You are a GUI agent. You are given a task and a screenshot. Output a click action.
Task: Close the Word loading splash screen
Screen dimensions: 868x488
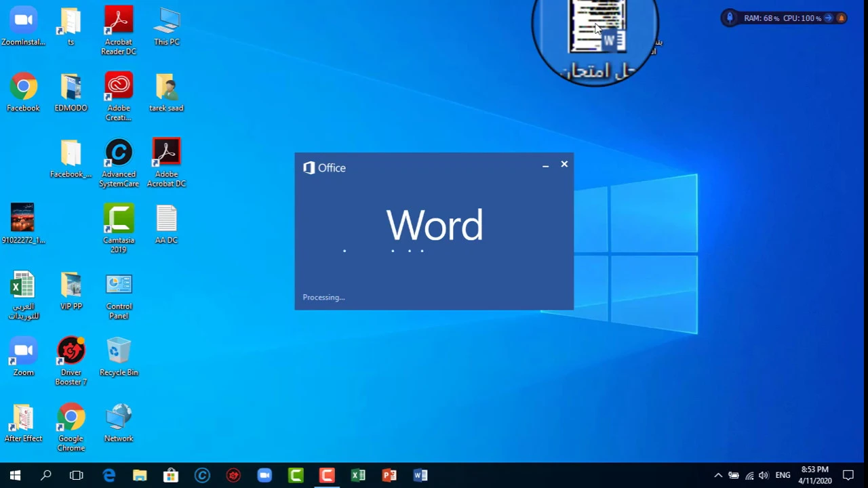coord(564,164)
